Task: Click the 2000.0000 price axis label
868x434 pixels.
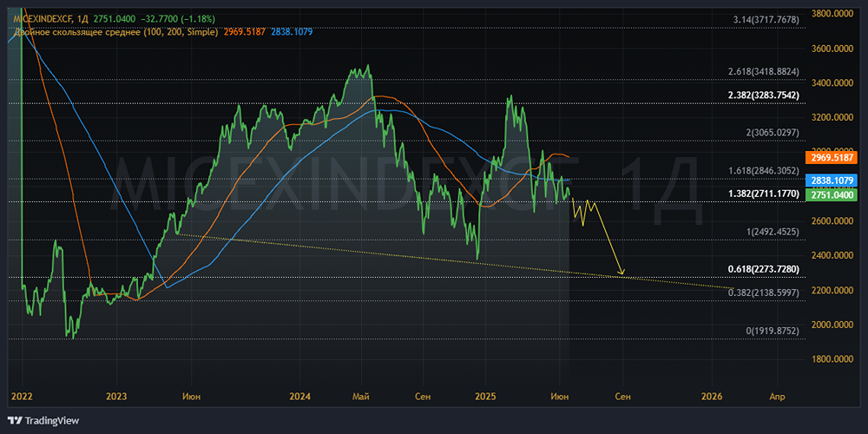Action: (x=832, y=325)
